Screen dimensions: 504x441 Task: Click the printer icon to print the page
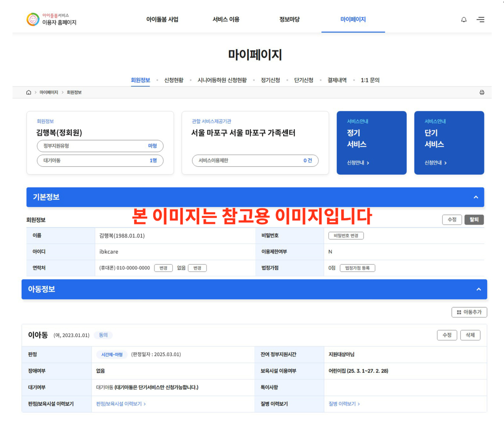[482, 92]
